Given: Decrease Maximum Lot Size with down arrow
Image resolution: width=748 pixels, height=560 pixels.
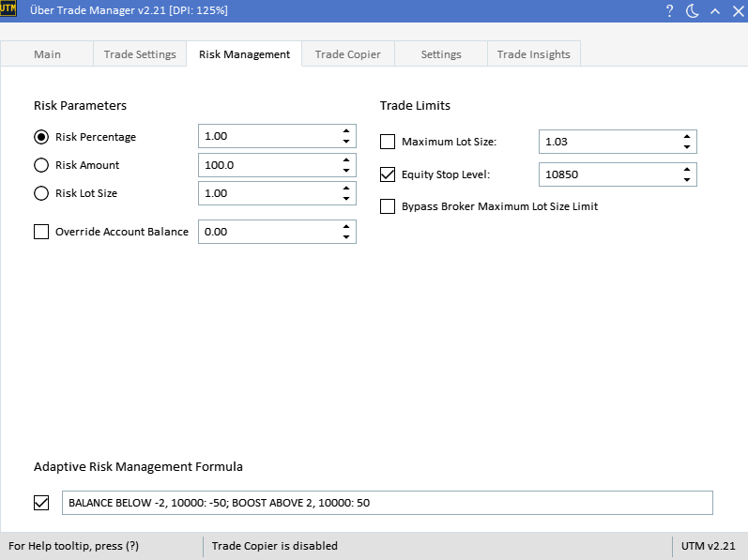Looking at the screenshot, I should (x=687, y=147).
